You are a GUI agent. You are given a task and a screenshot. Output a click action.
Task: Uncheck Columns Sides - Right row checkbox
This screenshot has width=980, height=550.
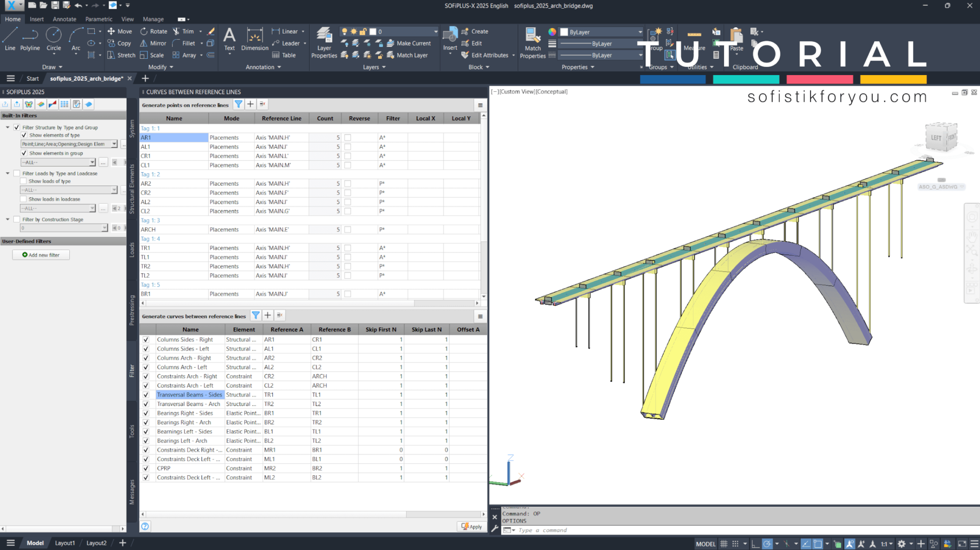click(146, 340)
